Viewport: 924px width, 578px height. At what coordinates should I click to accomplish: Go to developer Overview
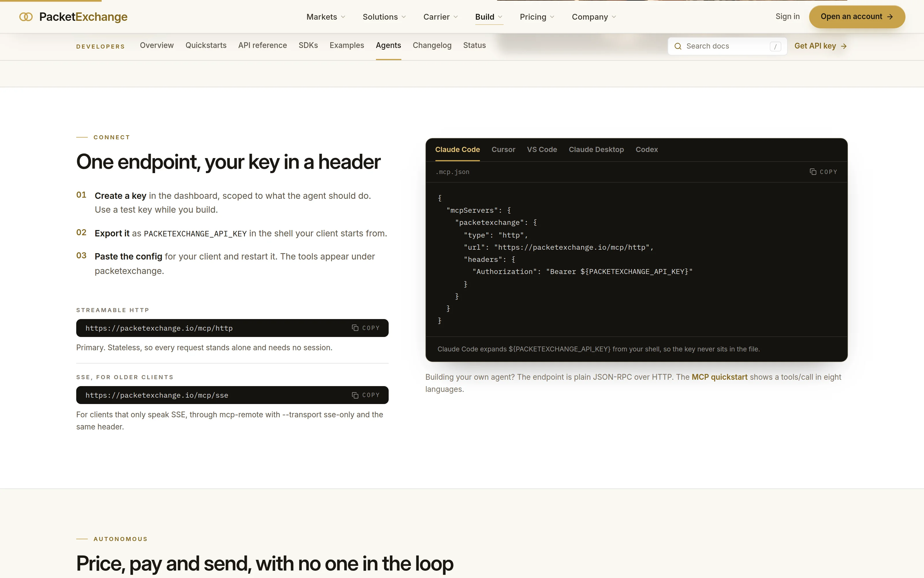[x=157, y=45]
